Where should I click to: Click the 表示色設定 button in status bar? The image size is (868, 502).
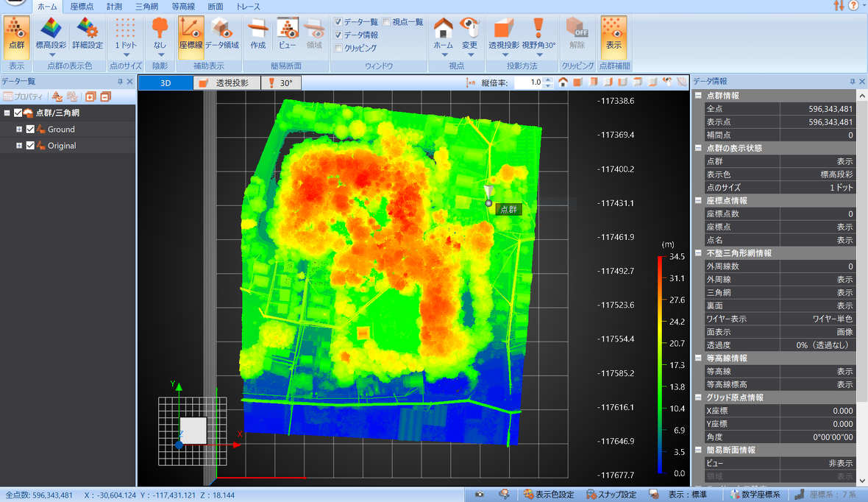click(x=549, y=495)
